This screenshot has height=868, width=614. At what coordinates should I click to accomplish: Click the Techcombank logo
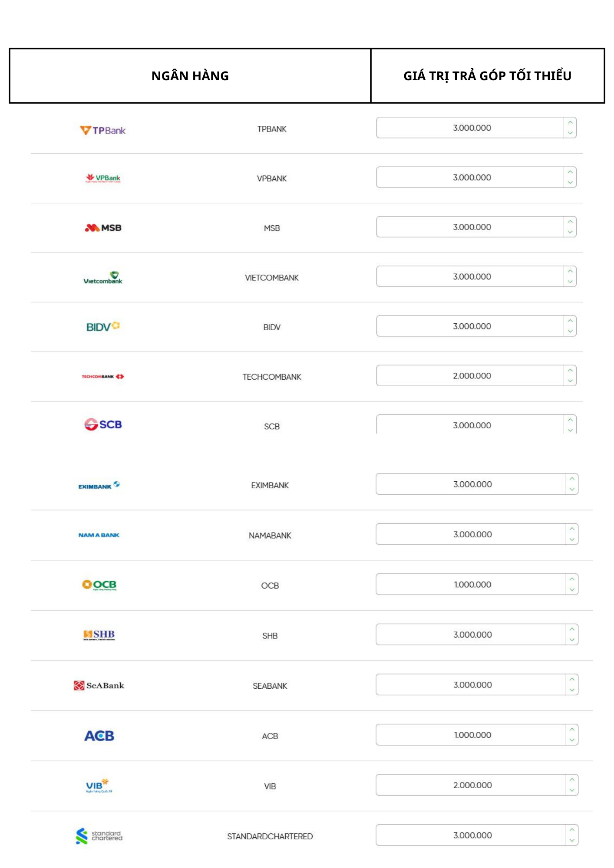pos(103,376)
